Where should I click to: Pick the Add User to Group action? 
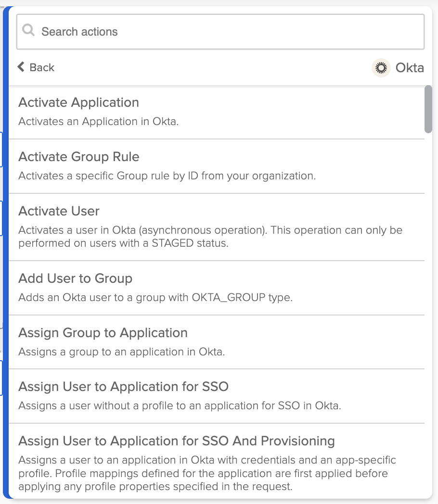point(75,278)
